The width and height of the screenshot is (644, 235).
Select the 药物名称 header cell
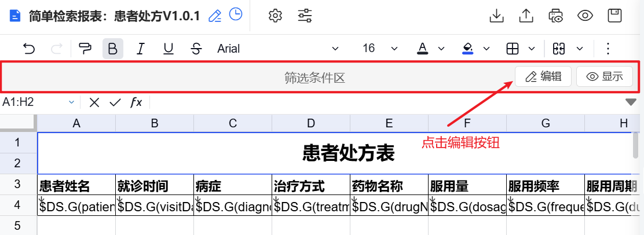tap(389, 185)
